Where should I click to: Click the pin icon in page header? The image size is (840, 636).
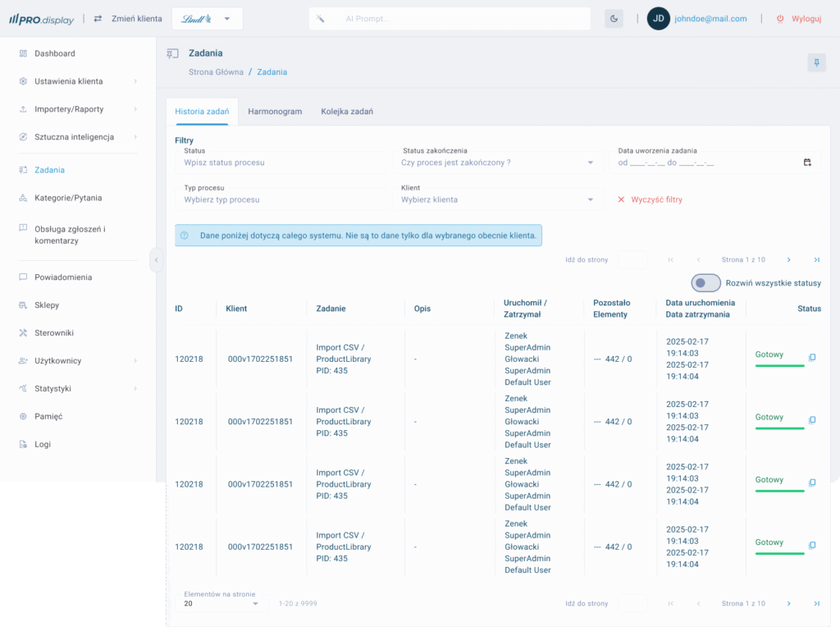(816, 62)
